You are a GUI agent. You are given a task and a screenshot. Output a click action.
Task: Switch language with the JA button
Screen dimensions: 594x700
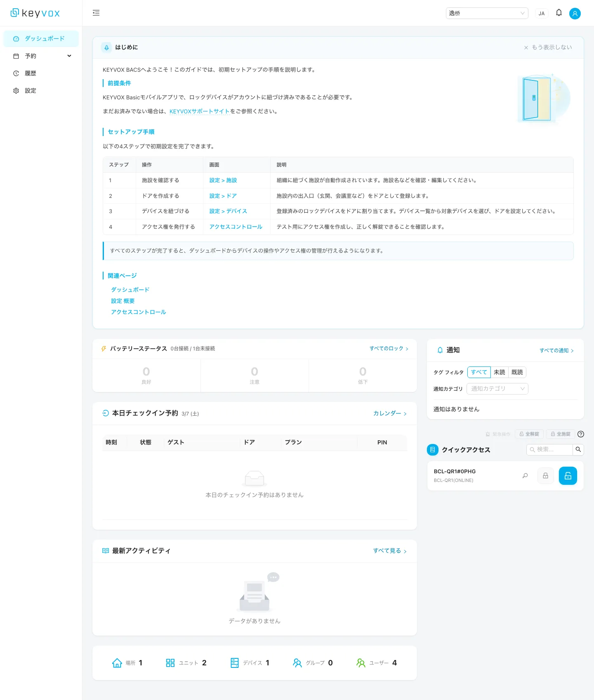(x=541, y=14)
